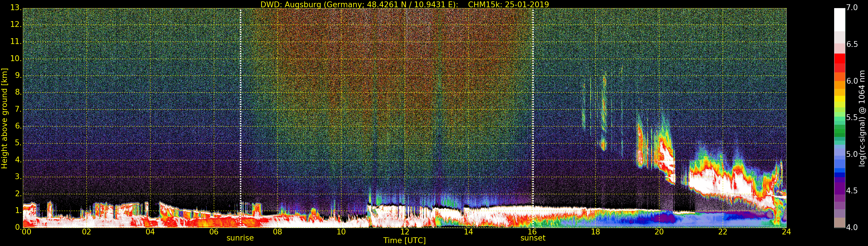The image size is (868, 246).
Task: Click colorbar value label '6.0'
Action: [x=852, y=81]
